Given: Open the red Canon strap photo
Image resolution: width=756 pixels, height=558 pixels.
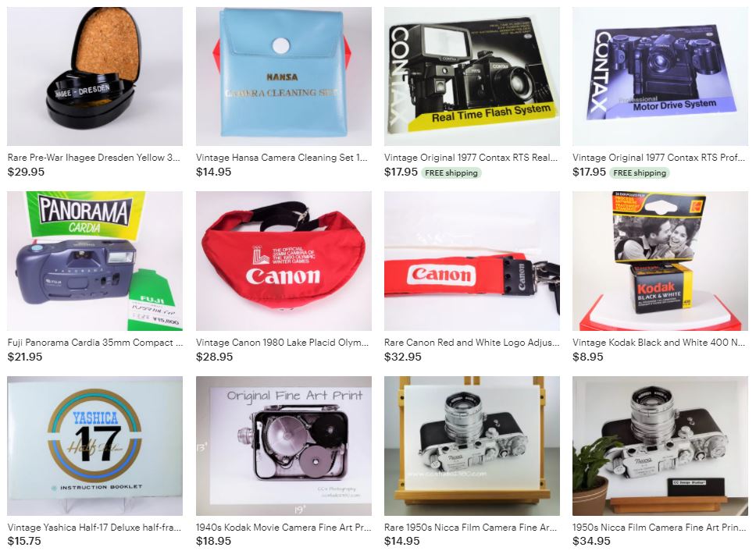Looking at the screenshot, I should 472,261.
